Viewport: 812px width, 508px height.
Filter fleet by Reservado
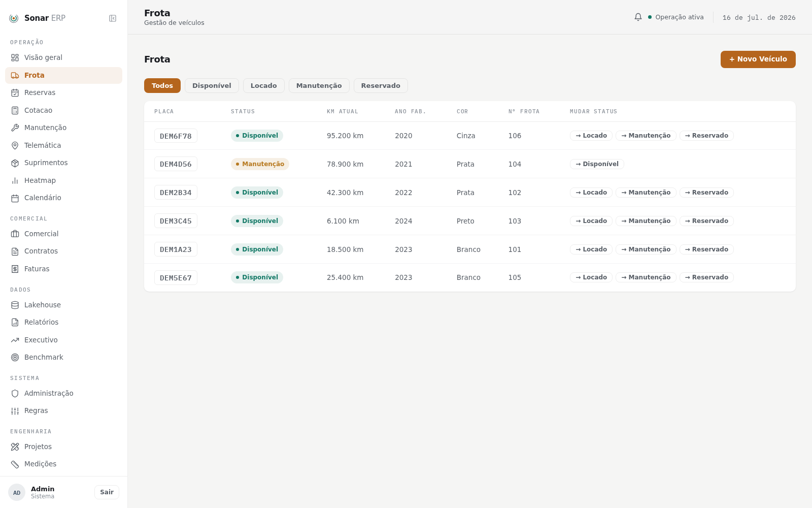[x=381, y=85]
